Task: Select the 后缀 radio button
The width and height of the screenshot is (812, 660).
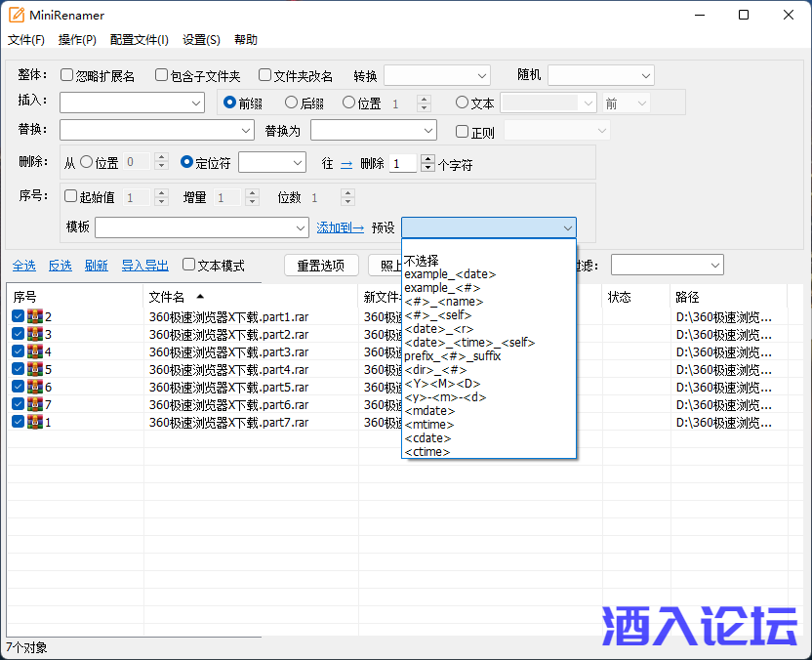Action: coord(291,102)
